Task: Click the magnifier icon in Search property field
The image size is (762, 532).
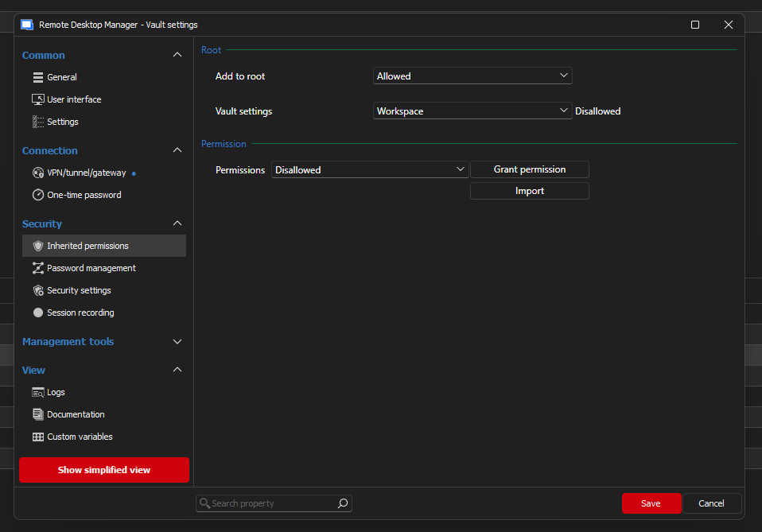Action: [x=204, y=503]
